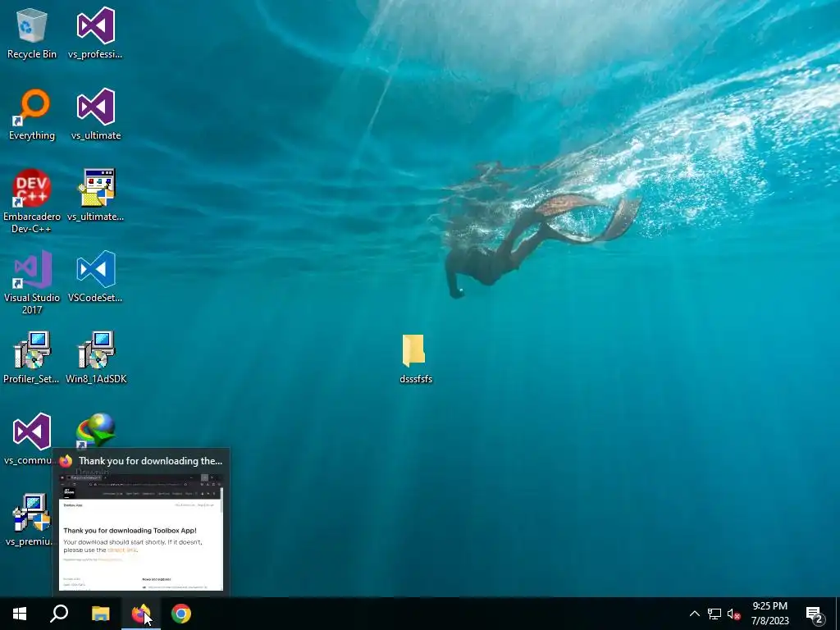The width and height of the screenshot is (840, 630).
Task: Select the vs_ultimate... setup installer icon
Action: (95, 195)
